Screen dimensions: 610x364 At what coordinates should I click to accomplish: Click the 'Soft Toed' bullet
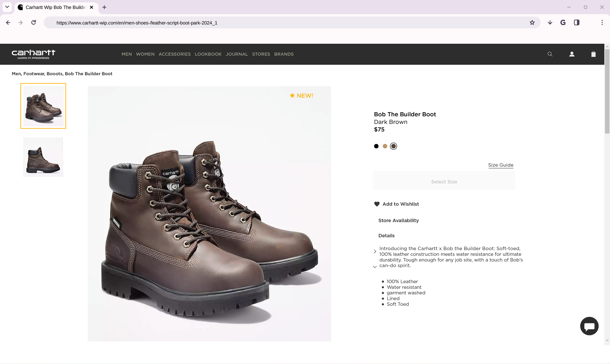[x=398, y=304]
